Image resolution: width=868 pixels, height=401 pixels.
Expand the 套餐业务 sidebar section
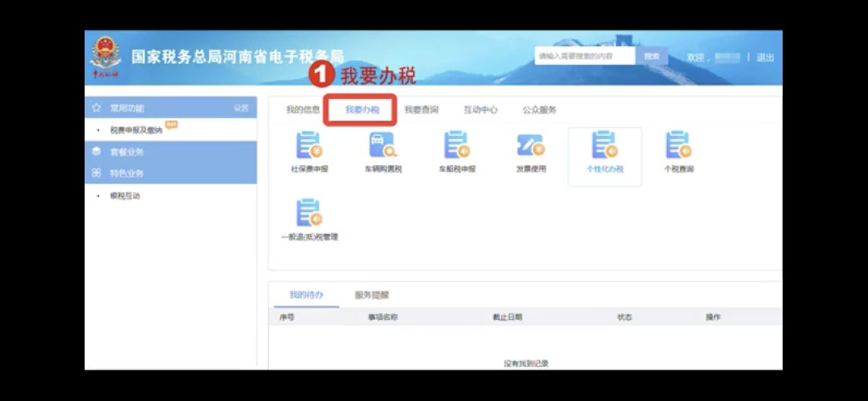point(171,152)
